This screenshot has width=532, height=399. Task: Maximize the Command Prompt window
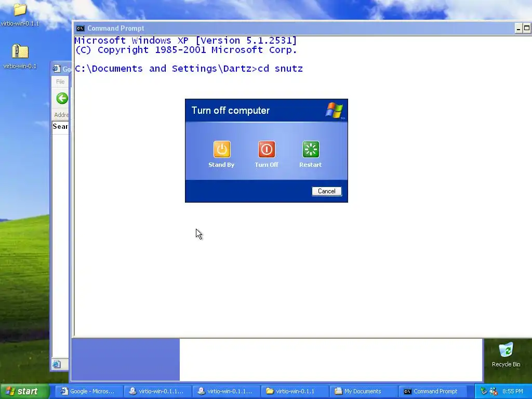[527, 29]
